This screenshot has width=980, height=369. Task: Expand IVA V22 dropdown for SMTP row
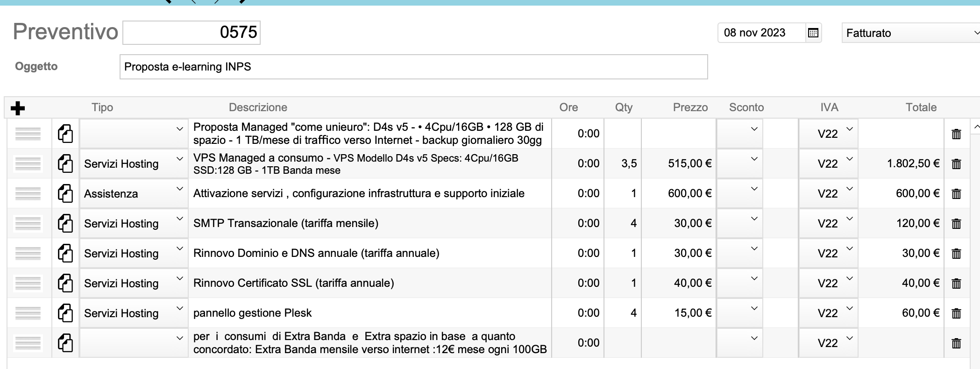(x=828, y=223)
